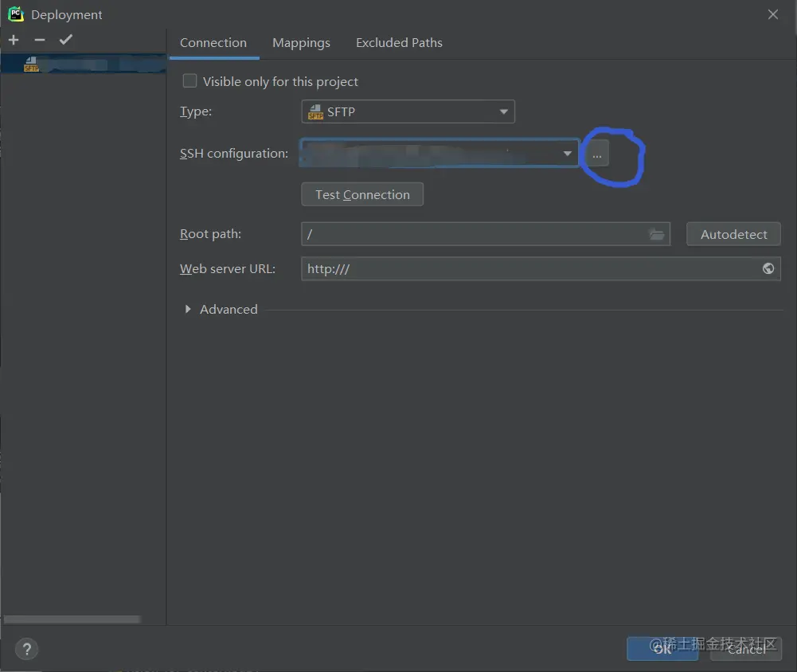Click the PyCharm icon in title bar
Screen dimensions: 797x672
pos(16,14)
